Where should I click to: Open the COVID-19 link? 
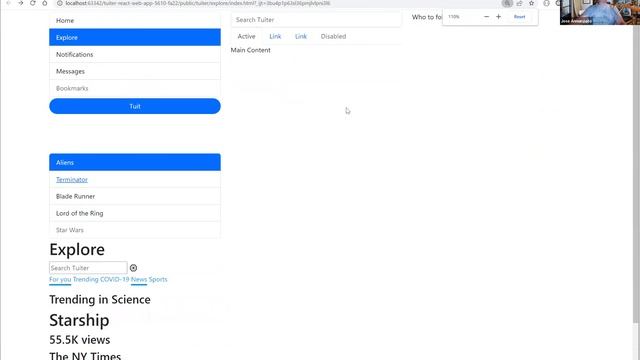click(x=115, y=280)
